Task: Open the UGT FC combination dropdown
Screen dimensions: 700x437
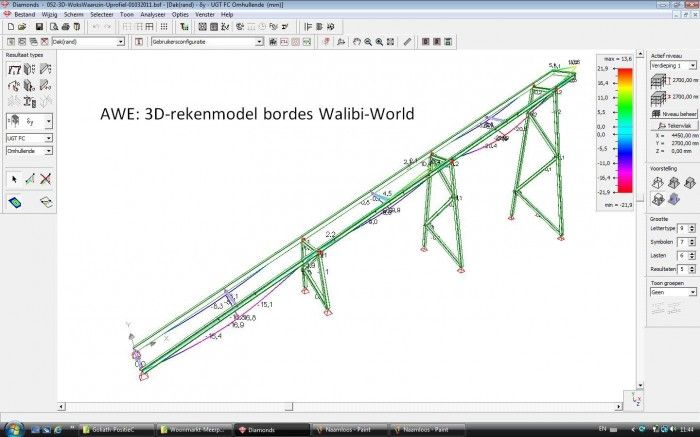Action: coord(48,138)
